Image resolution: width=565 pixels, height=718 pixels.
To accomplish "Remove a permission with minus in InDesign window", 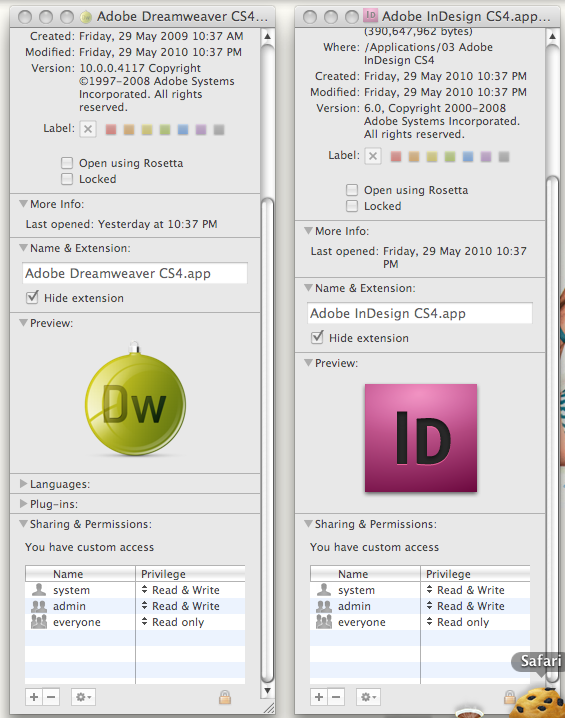I will pyautogui.click(x=336, y=697).
